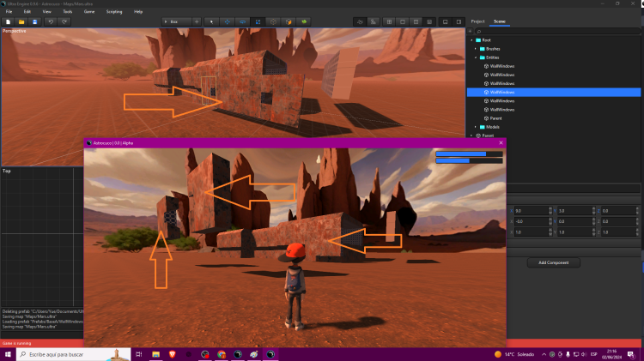Open the Box brush type dropdown

click(176, 20)
